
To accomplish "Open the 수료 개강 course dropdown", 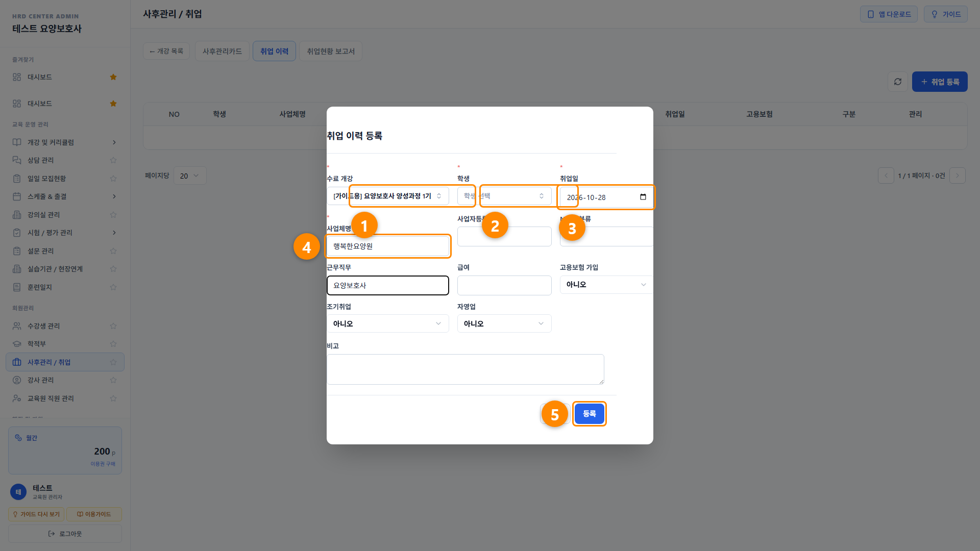I will pyautogui.click(x=388, y=196).
